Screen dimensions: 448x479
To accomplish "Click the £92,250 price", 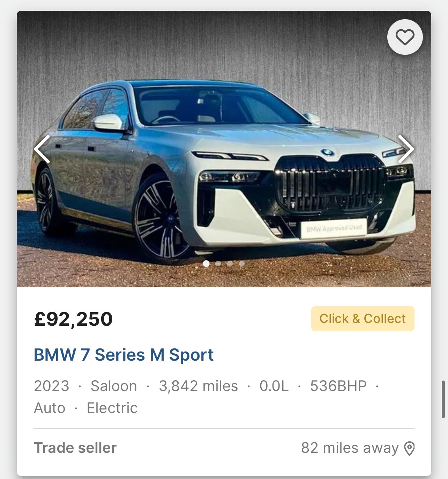I will (73, 319).
